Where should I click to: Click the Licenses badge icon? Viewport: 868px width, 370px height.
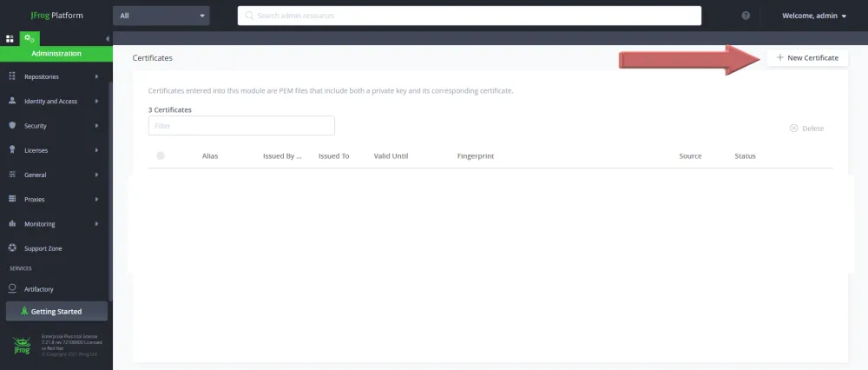click(12, 150)
